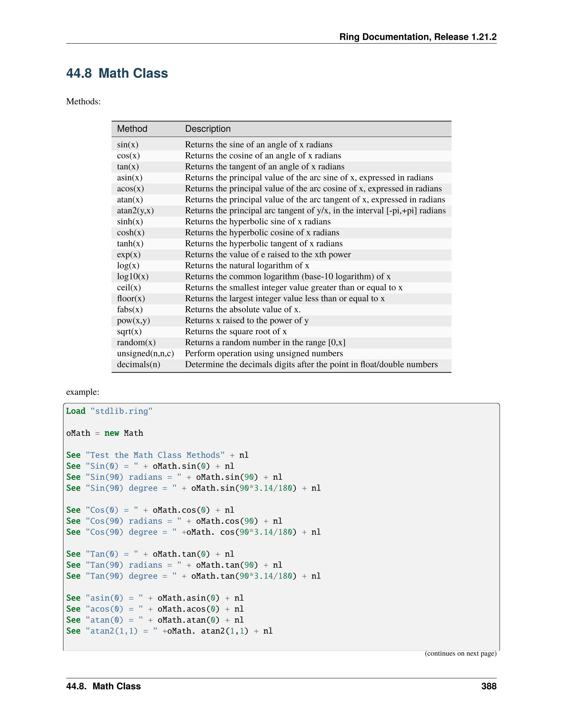563x728 pixels.
Task: Click page number 388 in the footer
Action: click(x=489, y=686)
